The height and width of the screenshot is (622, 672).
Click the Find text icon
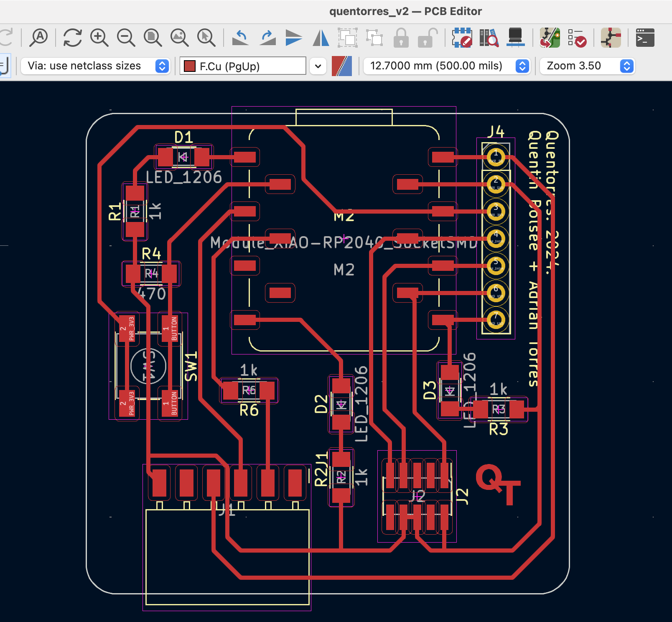tap(39, 38)
